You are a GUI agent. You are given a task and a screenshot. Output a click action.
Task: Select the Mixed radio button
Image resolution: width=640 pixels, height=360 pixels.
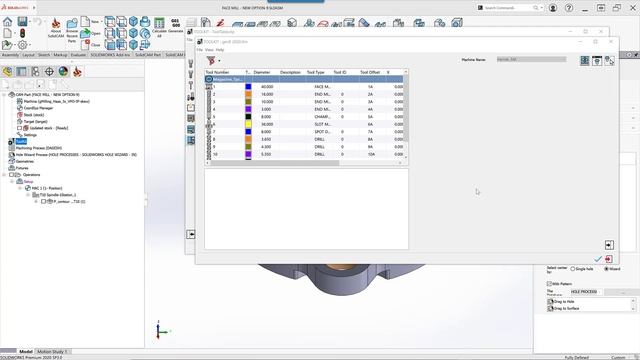coord(607,269)
